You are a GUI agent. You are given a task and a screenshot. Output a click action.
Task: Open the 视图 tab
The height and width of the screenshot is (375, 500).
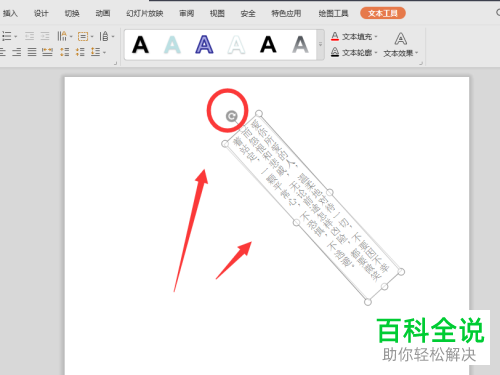tap(217, 13)
